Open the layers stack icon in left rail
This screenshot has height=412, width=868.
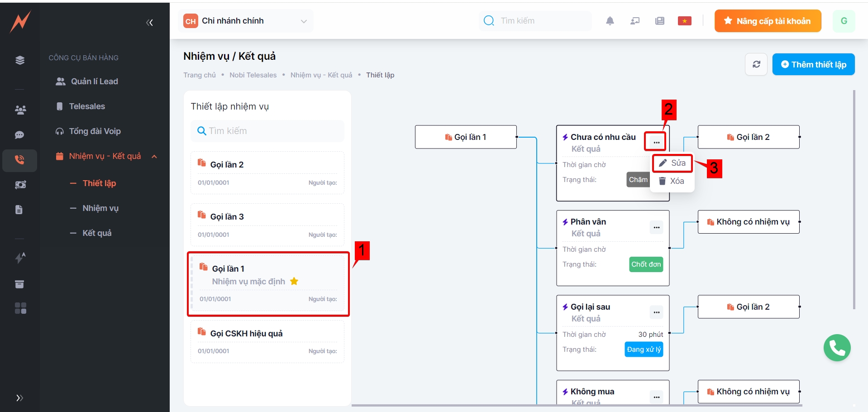[x=20, y=60]
